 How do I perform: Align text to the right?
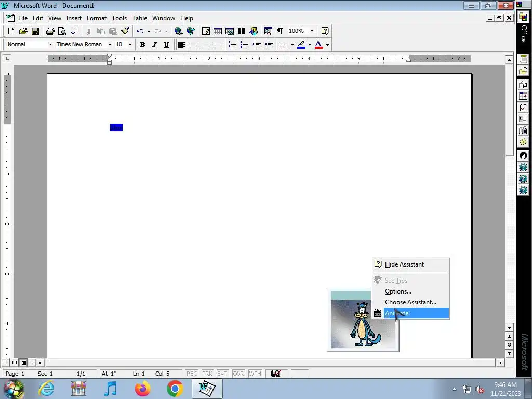tap(205, 45)
